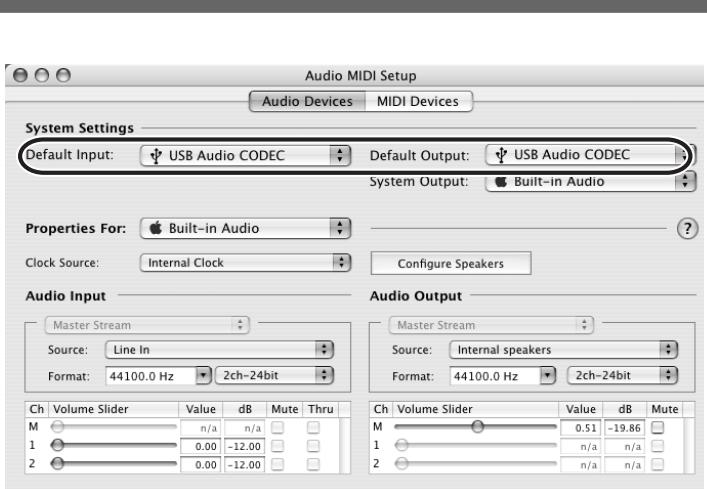Click the USB icon in Default Input

point(156,155)
